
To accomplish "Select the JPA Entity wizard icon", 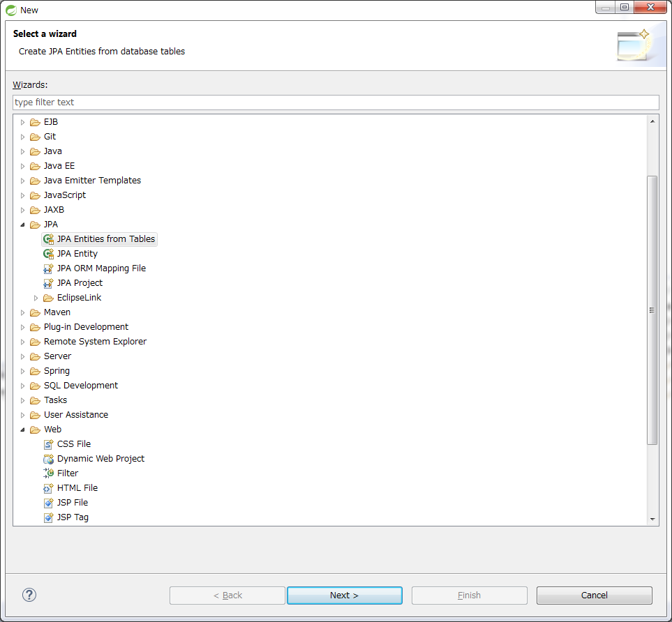I will tap(48, 254).
